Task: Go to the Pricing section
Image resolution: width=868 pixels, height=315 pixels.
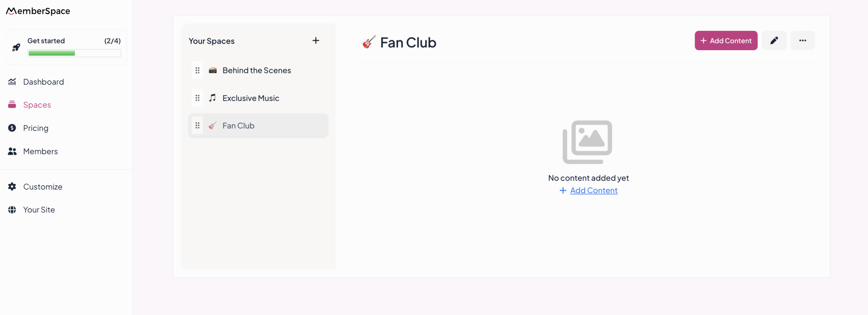Action: point(36,128)
